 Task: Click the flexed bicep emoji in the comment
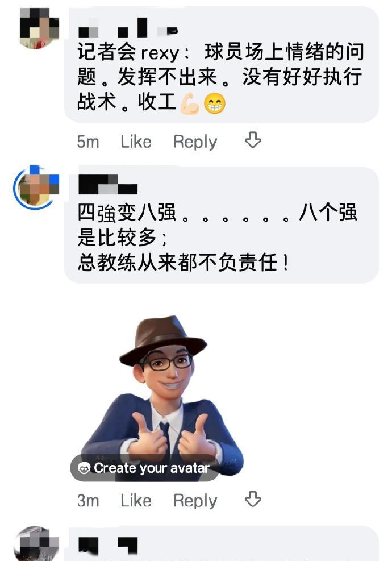pyautogui.click(x=190, y=104)
